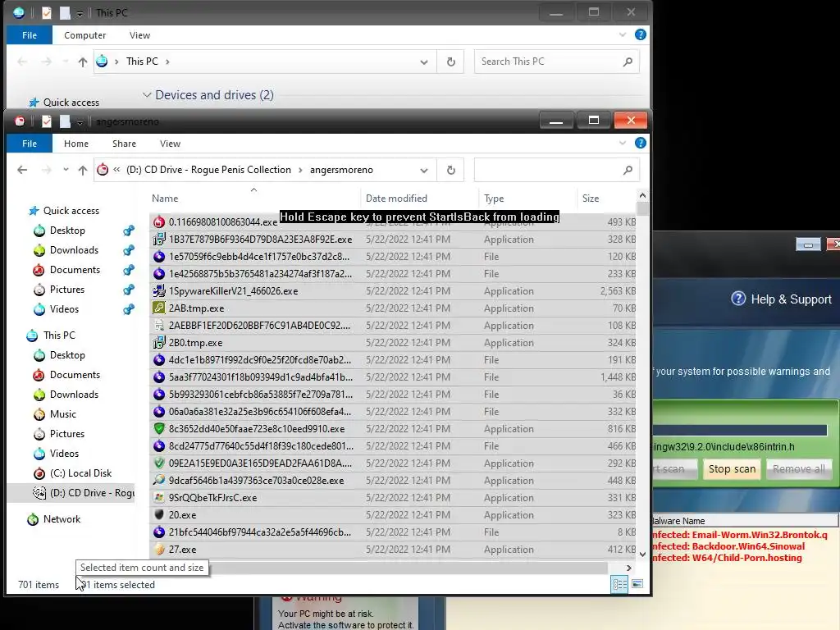The height and width of the screenshot is (630, 840).
Task: Select Quick access in navigation pane
Action: [x=71, y=211]
